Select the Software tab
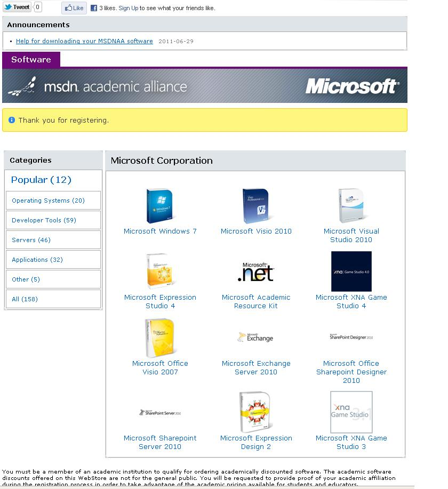 (x=31, y=60)
